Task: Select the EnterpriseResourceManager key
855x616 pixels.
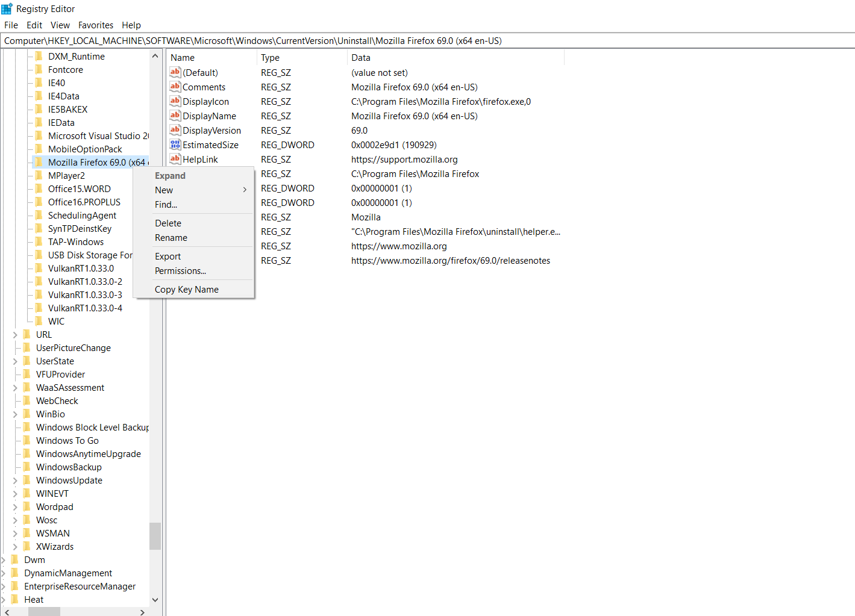Action: click(80, 586)
